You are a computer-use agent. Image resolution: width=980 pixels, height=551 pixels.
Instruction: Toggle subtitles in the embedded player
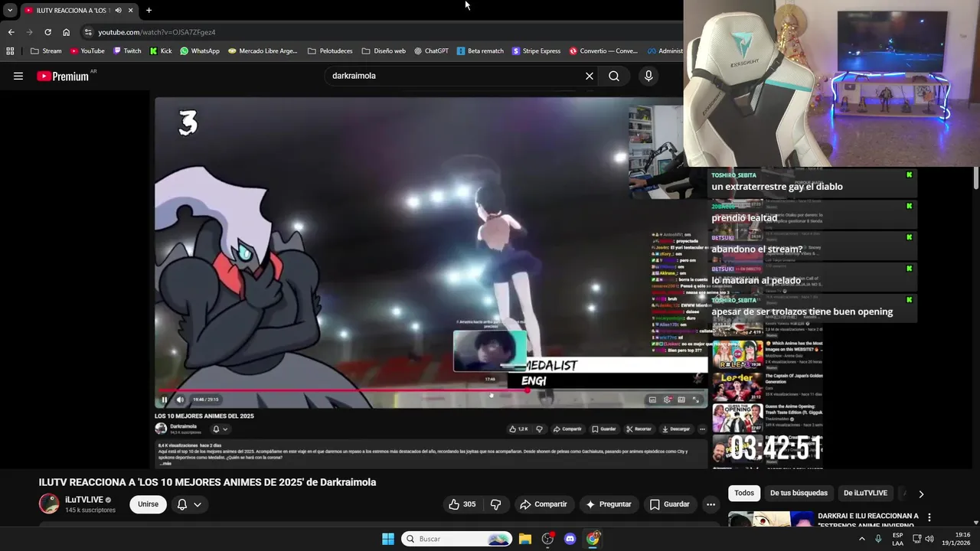click(x=652, y=399)
